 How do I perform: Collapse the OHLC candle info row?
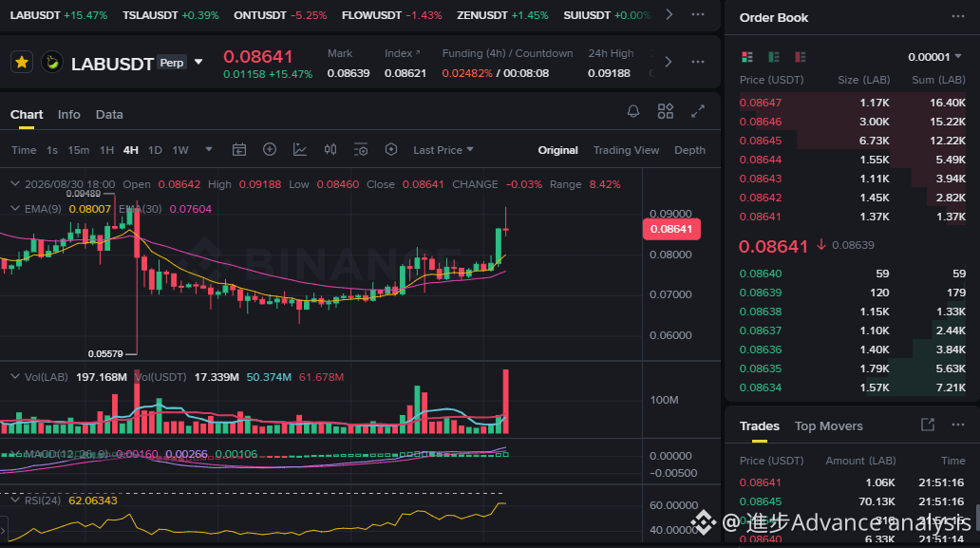(x=15, y=183)
